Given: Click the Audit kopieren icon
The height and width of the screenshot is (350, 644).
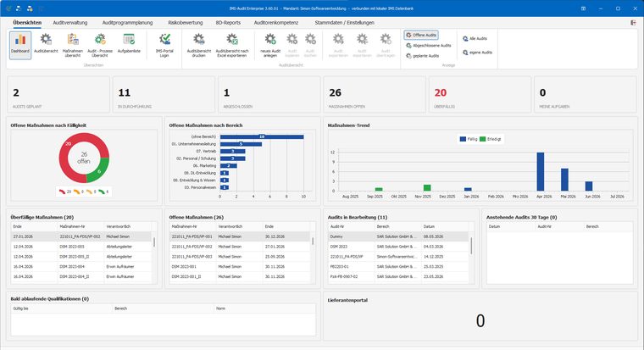Looking at the screenshot, I should click(x=292, y=40).
